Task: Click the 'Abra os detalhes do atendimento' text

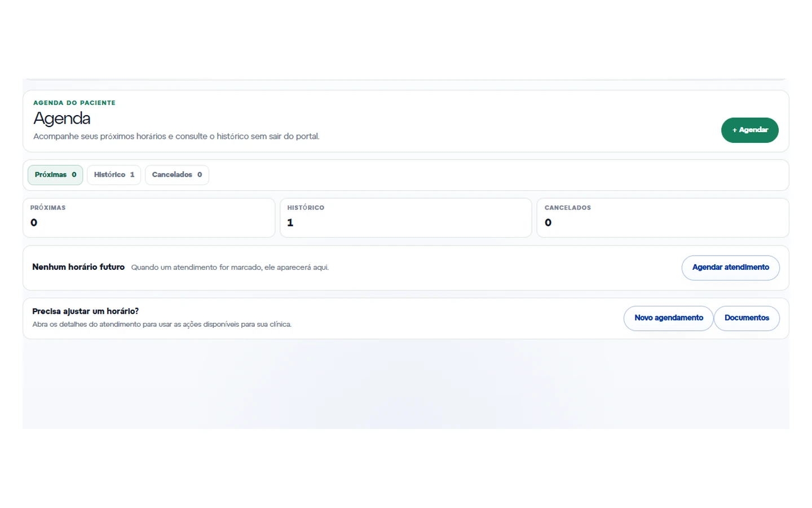Action: click(x=162, y=325)
